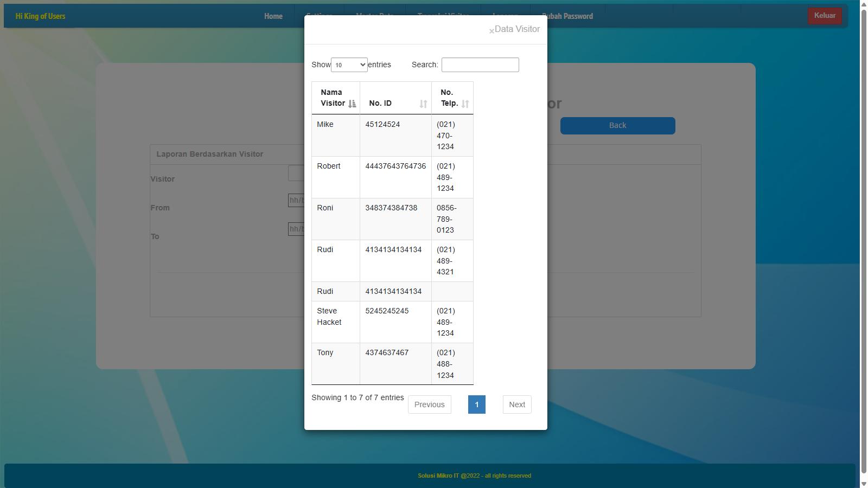Select Steve Hacket in the table
Screen dimensions: 868x488
(329, 317)
